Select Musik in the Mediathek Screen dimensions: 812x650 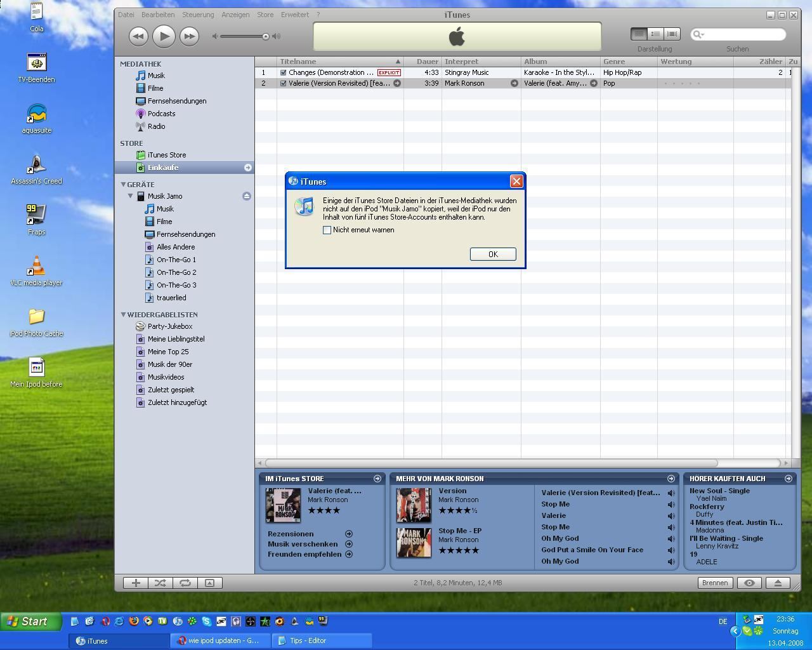156,76
